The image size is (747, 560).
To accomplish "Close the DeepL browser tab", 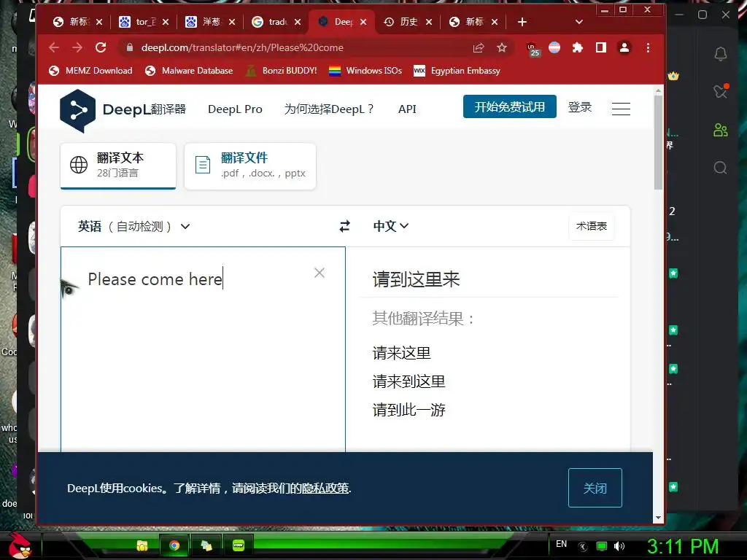I will 363,22.
